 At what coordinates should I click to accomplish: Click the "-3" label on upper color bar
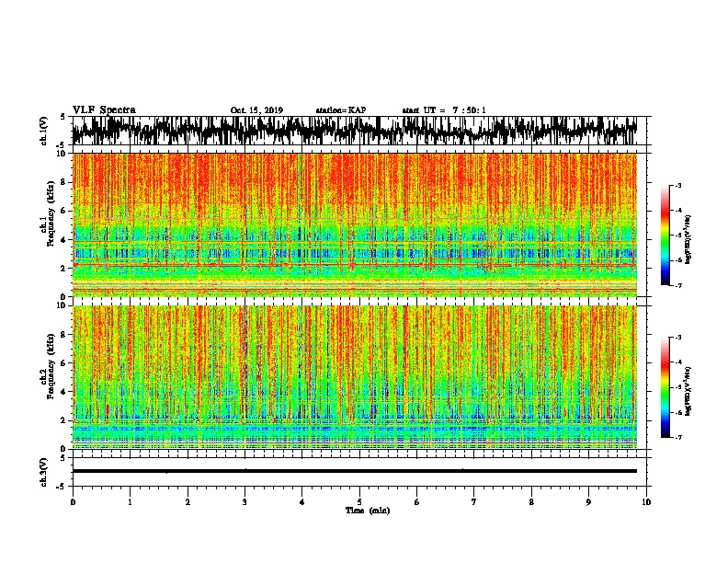coord(678,186)
